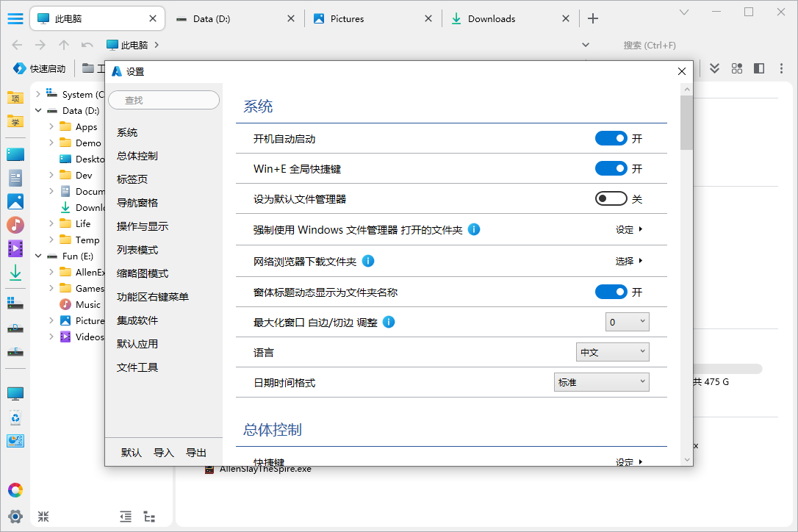Open Control Panel sidebar icon
The height and width of the screenshot is (532, 798).
coord(15,441)
